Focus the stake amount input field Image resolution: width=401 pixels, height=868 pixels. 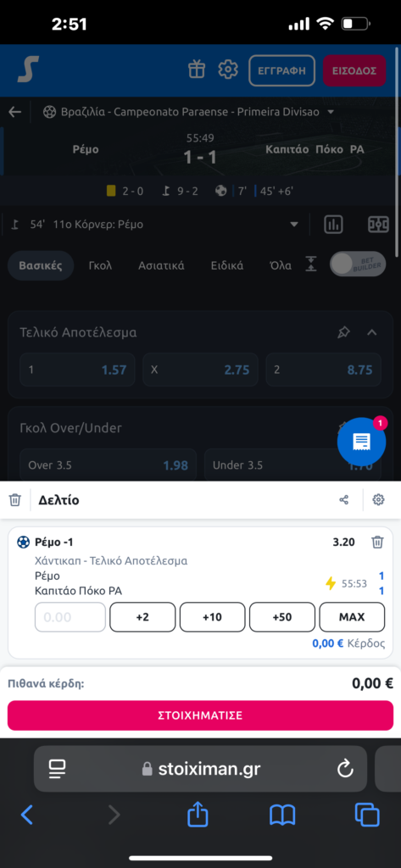70,617
